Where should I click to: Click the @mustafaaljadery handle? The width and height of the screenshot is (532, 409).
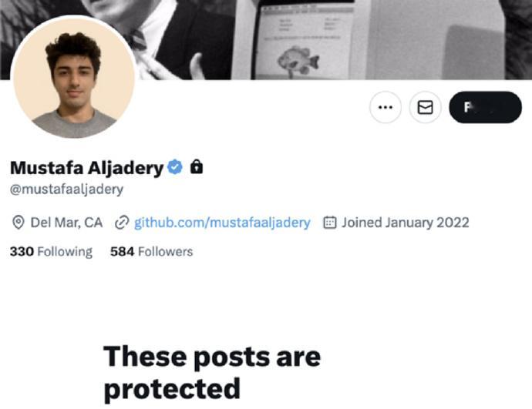click(x=66, y=189)
